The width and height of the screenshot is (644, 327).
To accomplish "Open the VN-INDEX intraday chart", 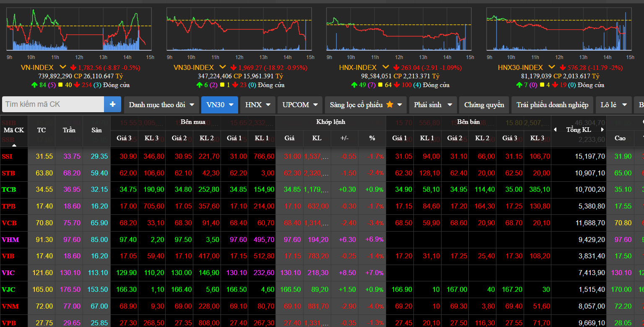I will 80,31.
